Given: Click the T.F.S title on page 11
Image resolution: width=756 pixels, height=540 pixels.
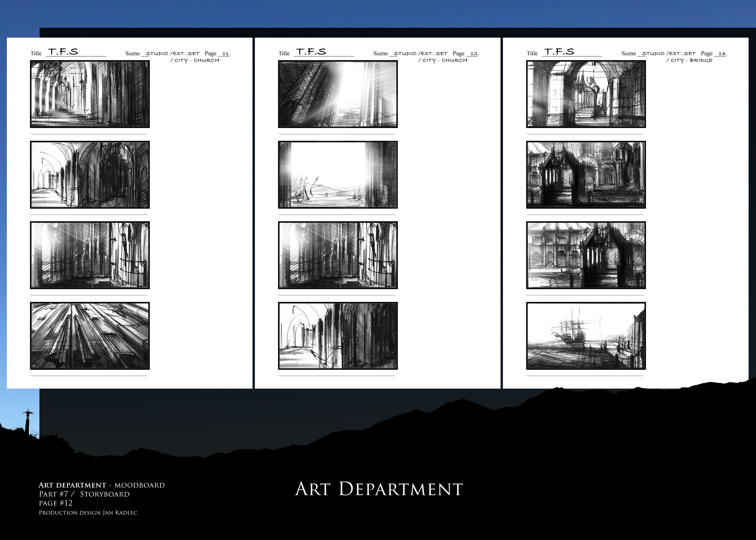Looking at the screenshot, I should (x=63, y=52).
